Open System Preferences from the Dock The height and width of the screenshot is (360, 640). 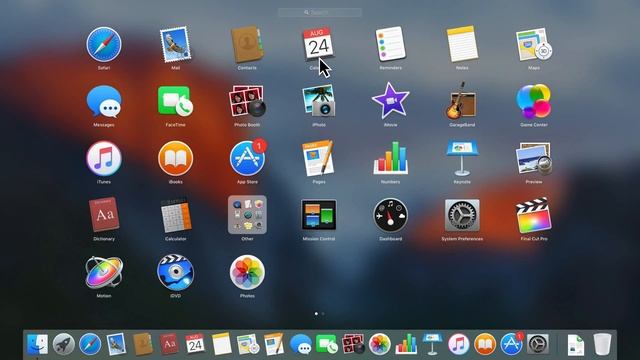pyautogui.click(x=538, y=344)
